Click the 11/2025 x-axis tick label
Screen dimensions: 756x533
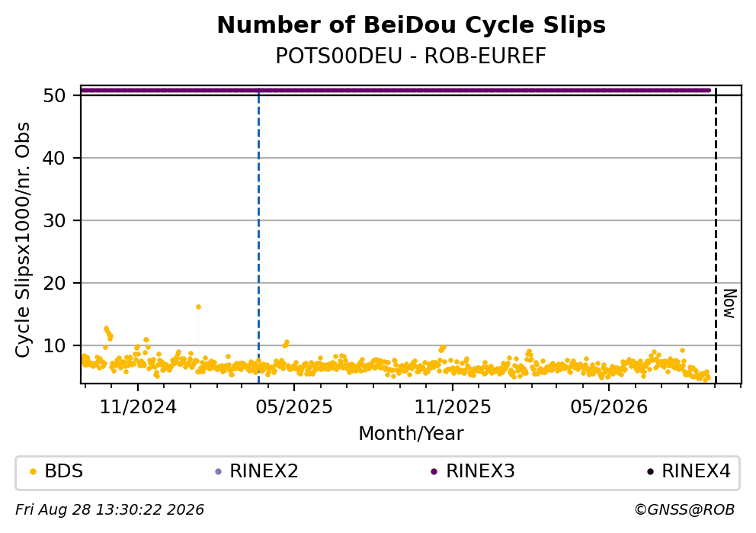(453, 408)
